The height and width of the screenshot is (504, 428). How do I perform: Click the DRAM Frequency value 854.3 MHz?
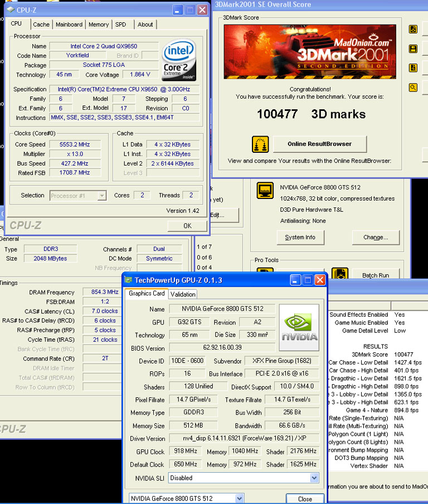click(x=103, y=292)
